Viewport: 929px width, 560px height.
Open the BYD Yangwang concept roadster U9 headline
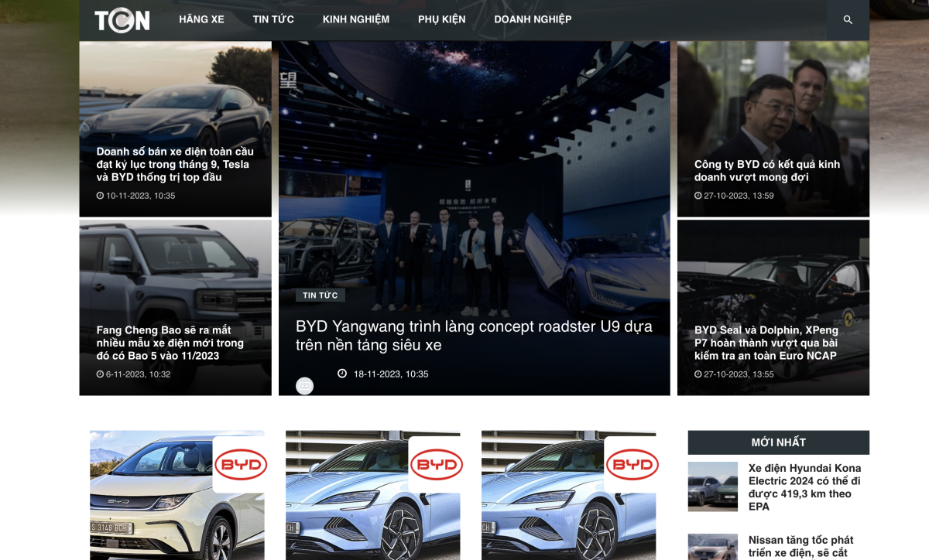(x=474, y=336)
